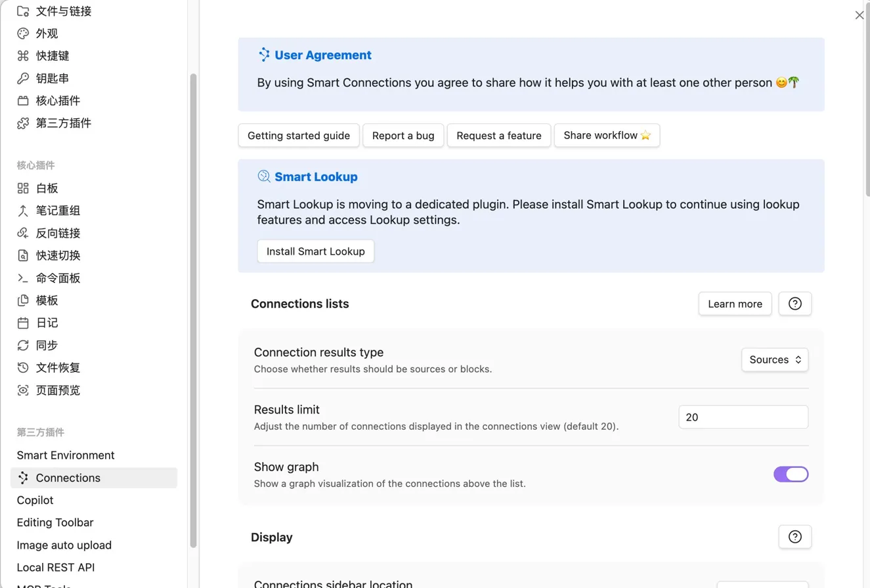
Task: Click the Connections graph icon in sidebar
Action: pos(23,478)
